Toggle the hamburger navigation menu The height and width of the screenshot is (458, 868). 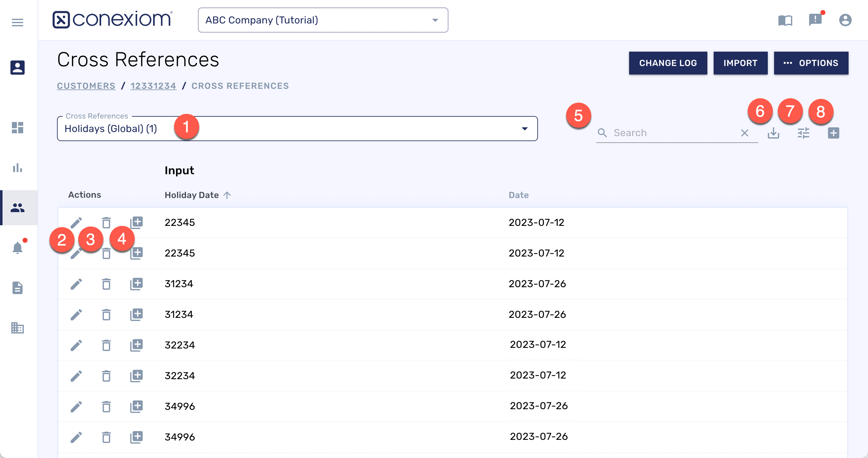18,23
